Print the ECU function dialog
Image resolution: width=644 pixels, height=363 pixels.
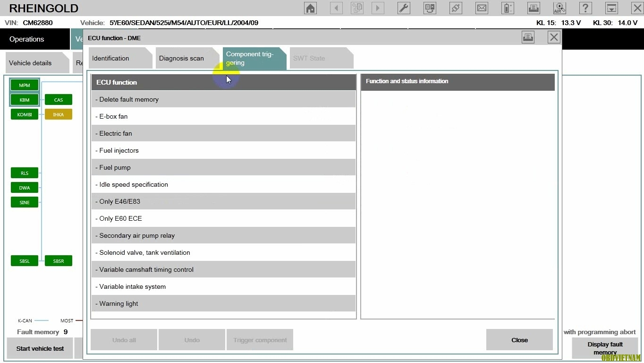(528, 37)
